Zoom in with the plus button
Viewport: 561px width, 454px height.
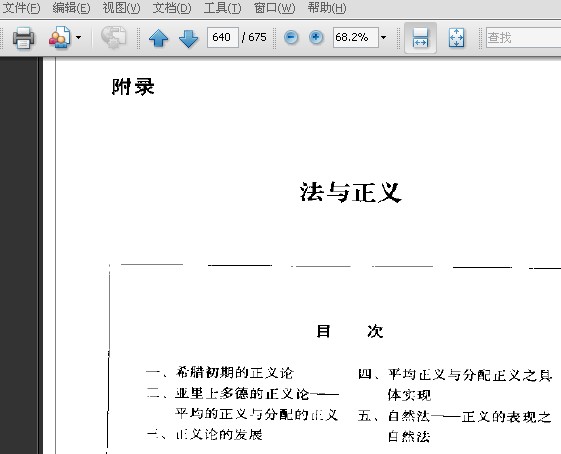[316, 37]
